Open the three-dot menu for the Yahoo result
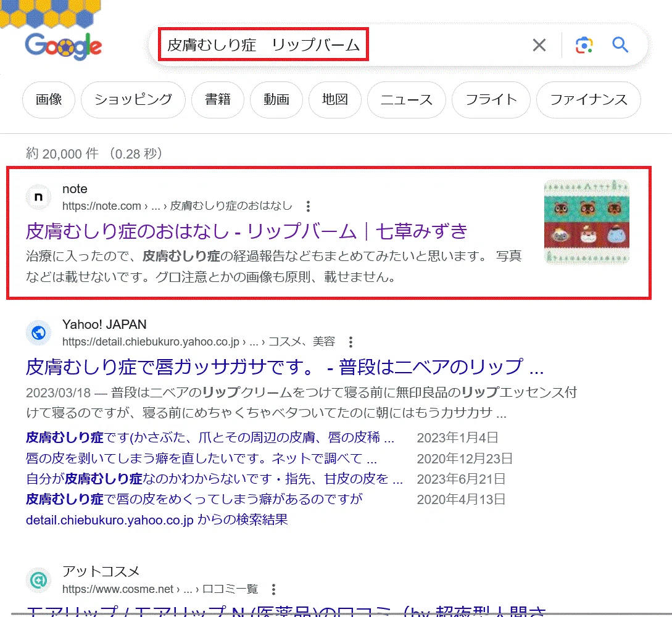Screen dimensions: 672x617 351,342
